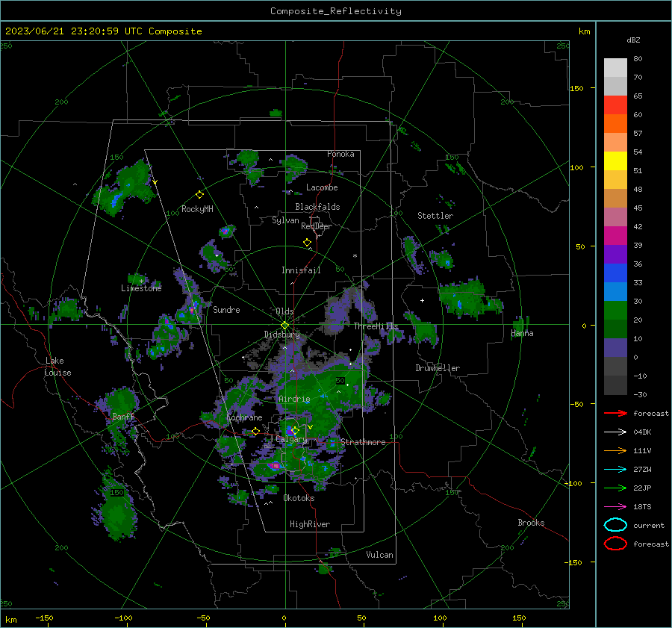This screenshot has height=628, width=672.
Task: Click the Composite_Reflectivity title
Action: coord(336,11)
